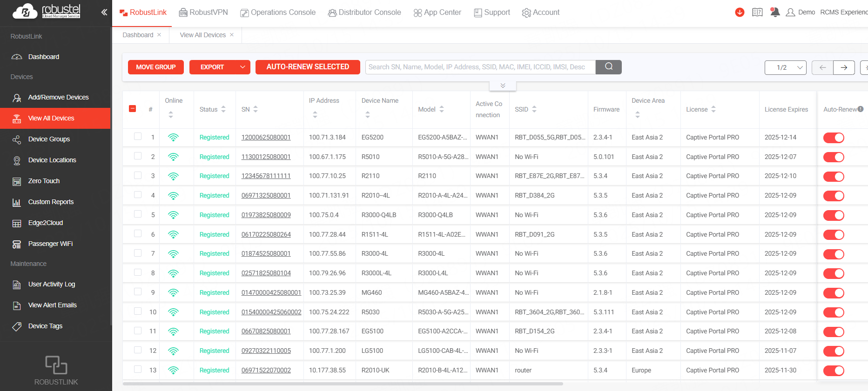Viewport: 868px width, 391px height.
Task: Click the Auto-Renew info icon
Action: click(861, 109)
